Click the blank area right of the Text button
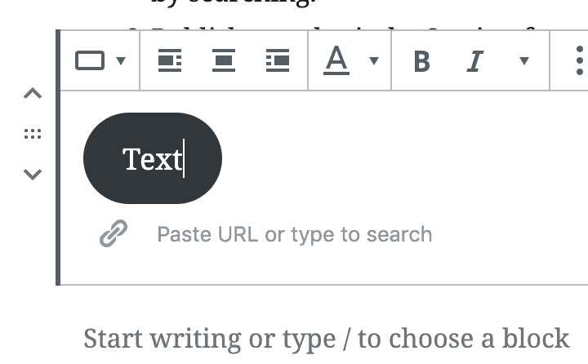This screenshot has height=364, width=588. point(405,158)
